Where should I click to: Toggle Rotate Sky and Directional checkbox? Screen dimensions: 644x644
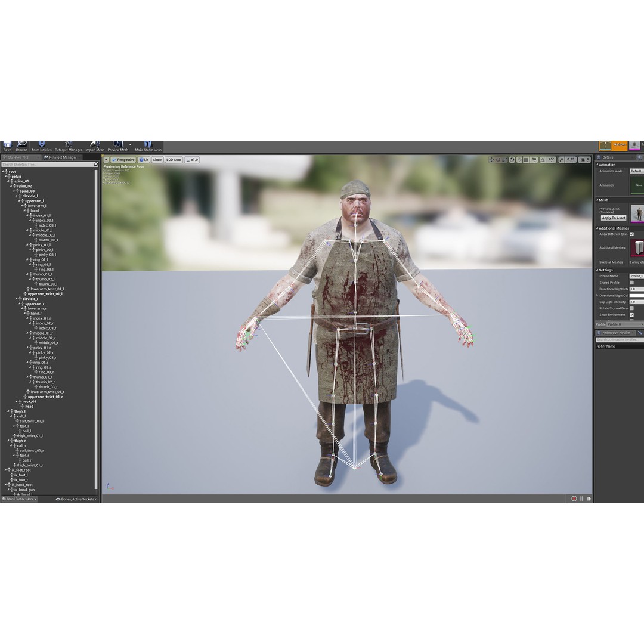click(631, 308)
